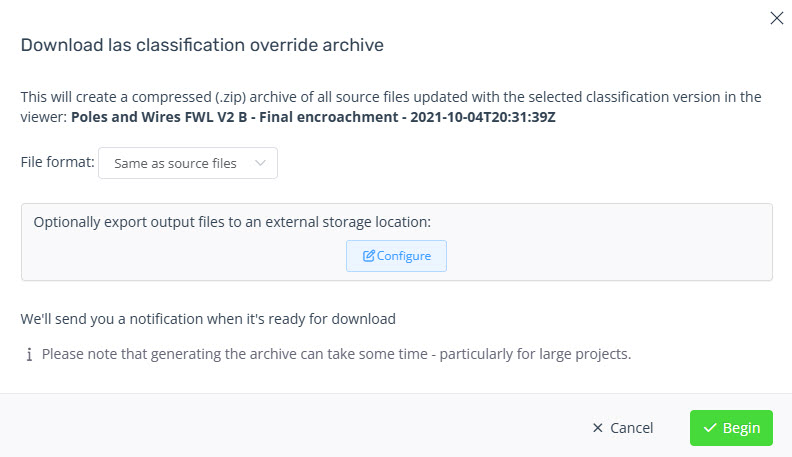This screenshot has width=792, height=457.
Task: Click the 'File format:' label
Action: point(58,163)
